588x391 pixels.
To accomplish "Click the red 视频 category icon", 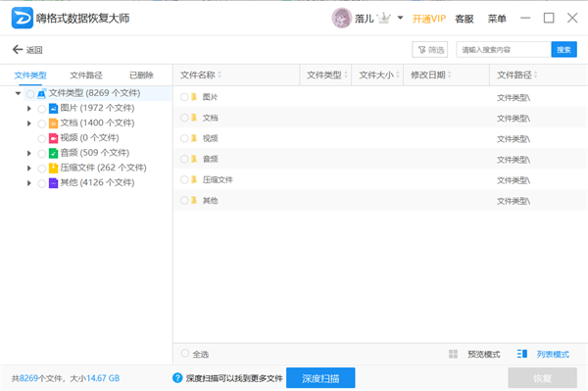I will click(53, 138).
